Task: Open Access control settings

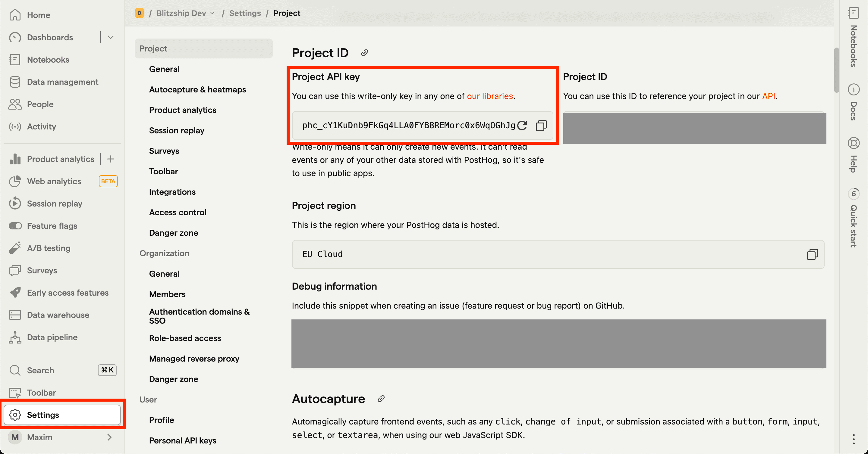Action: (x=178, y=212)
